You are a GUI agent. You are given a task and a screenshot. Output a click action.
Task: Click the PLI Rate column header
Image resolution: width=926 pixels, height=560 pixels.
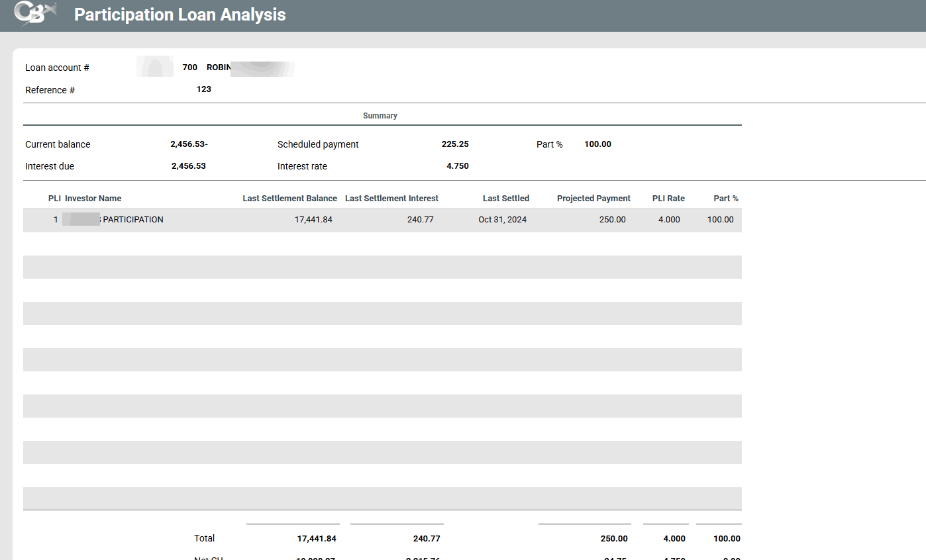click(x=668, y=199)
